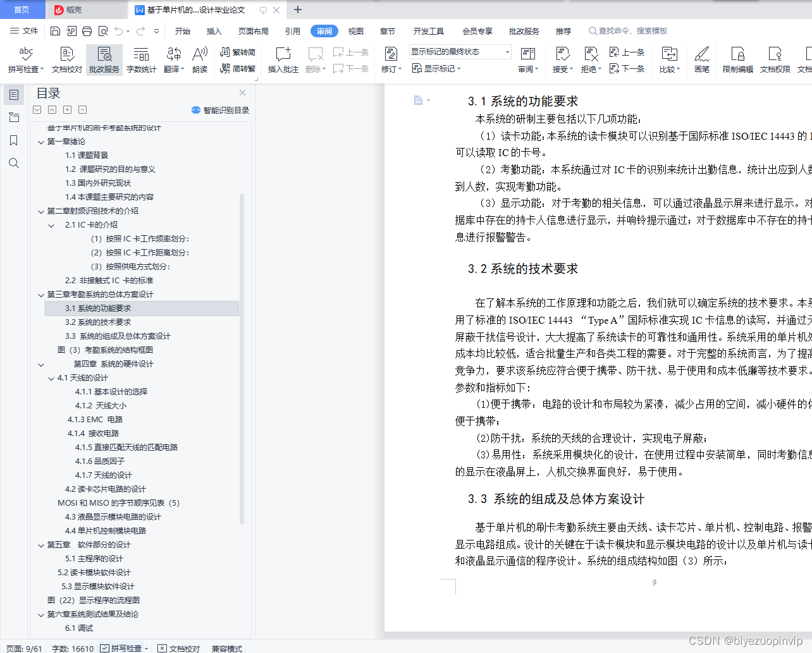Open a new document tab with plus

tap(298, 9)
